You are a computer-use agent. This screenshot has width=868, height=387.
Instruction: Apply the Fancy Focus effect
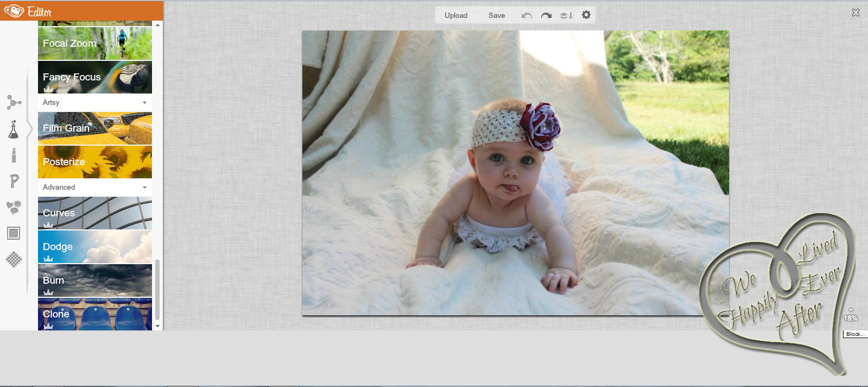coord(95,77)
